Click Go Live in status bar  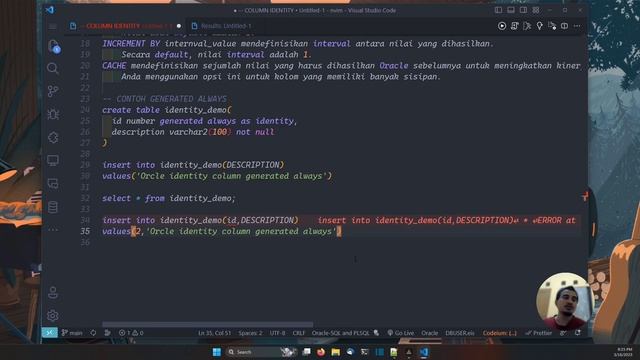pos(400,333)
